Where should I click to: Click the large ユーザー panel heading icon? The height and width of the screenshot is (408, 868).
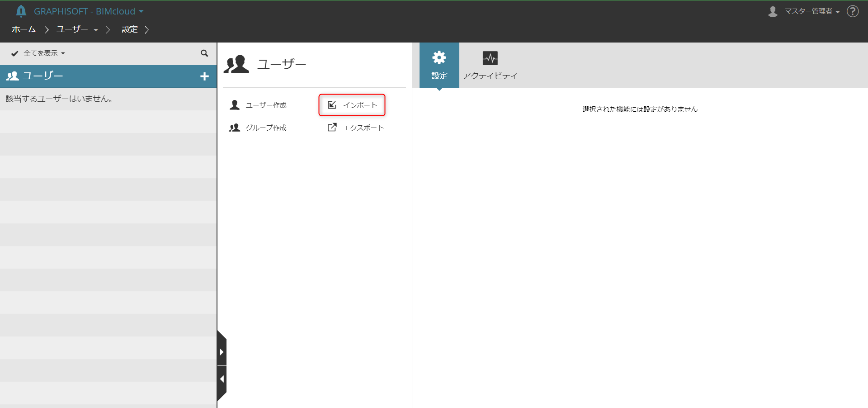[x=236, y=64]
